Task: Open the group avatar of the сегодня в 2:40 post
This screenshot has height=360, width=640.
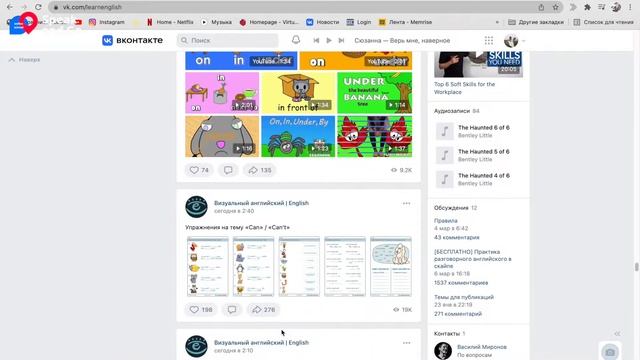Action: 196,207
